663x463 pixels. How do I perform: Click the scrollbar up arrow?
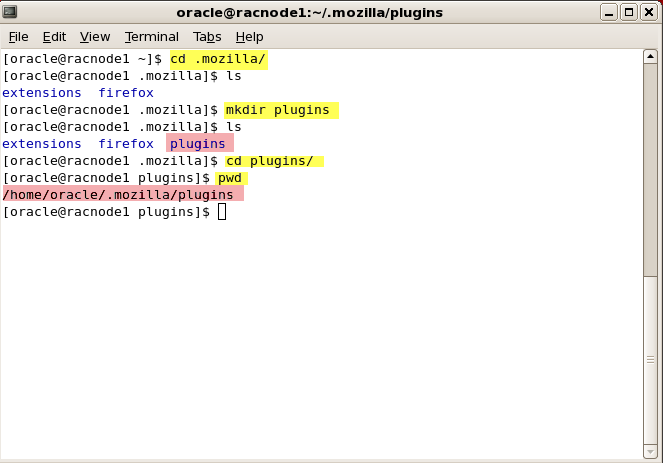pos(651,57)
